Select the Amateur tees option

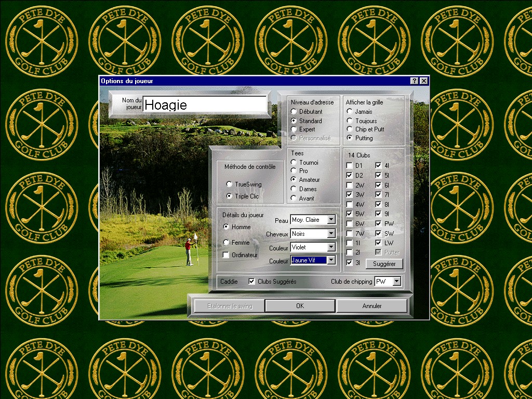coord(294,179)
